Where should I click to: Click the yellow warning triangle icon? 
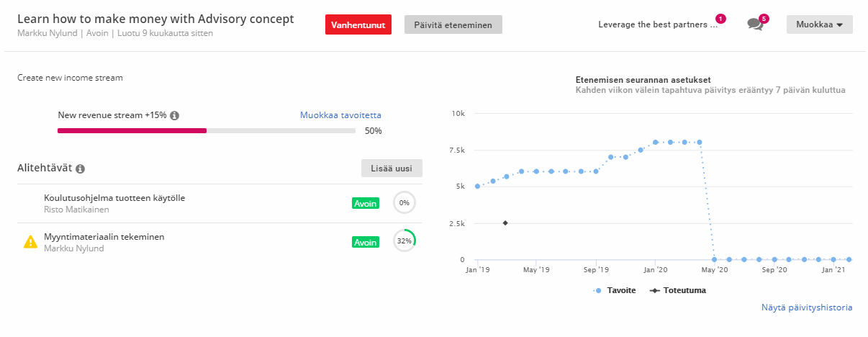(30, 242)
